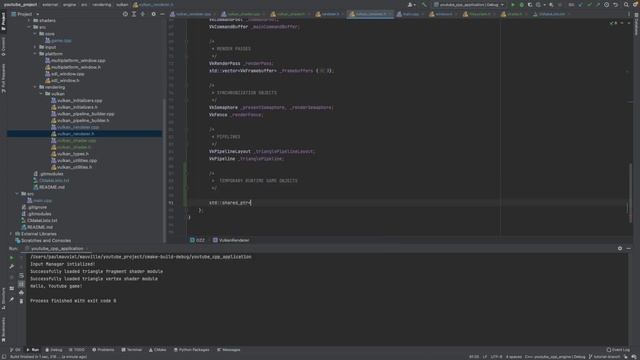
Task: Switch to the CMakeLists.txt editor tab
Action: (552, 14)
